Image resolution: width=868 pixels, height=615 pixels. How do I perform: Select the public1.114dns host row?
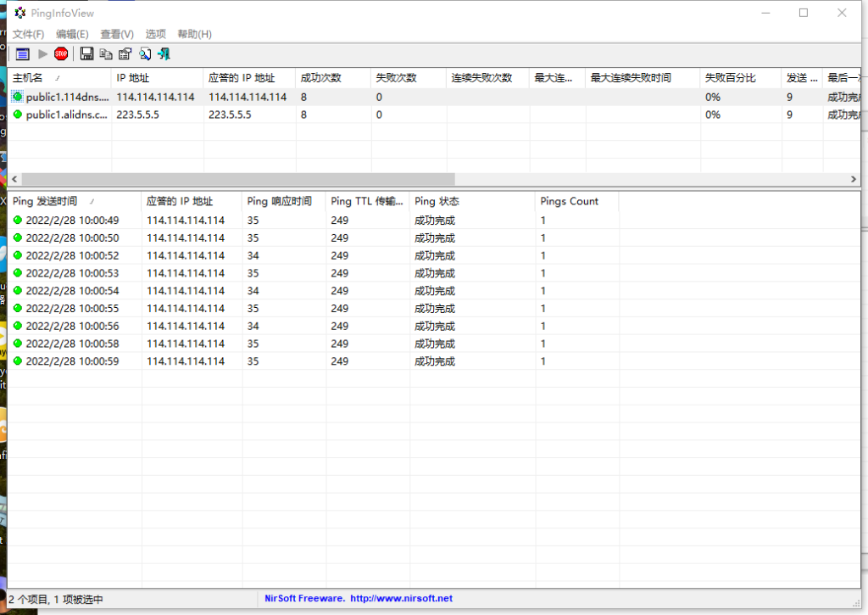(x=434, y=97)
